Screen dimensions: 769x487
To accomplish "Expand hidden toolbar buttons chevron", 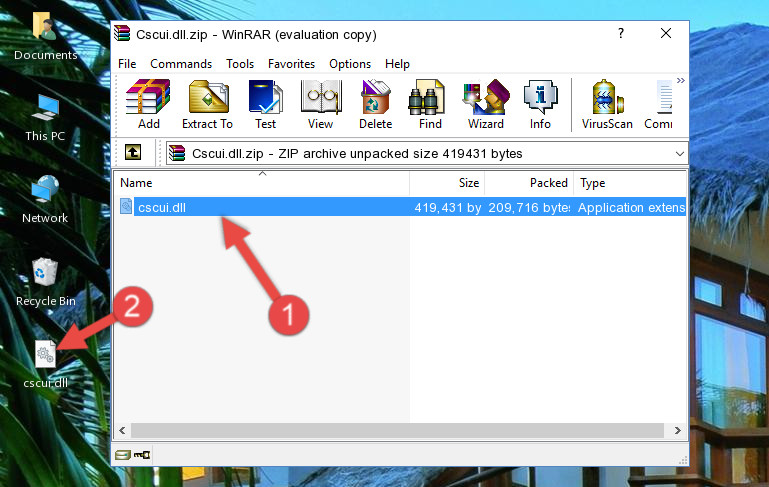I will click(x=681, y=80).
